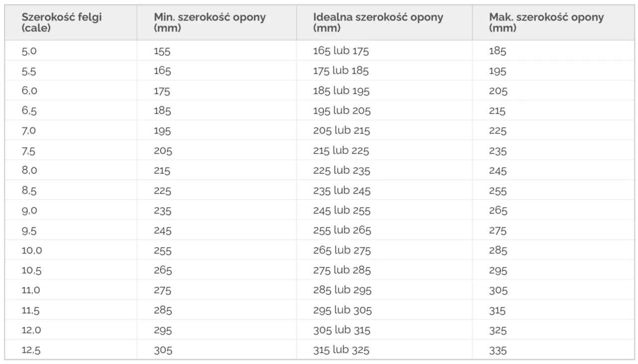Image resolution: width=638 pixels, height=364 pixels.
Task: Click the 6,0 rim width cell
Action: coord(29,91)
